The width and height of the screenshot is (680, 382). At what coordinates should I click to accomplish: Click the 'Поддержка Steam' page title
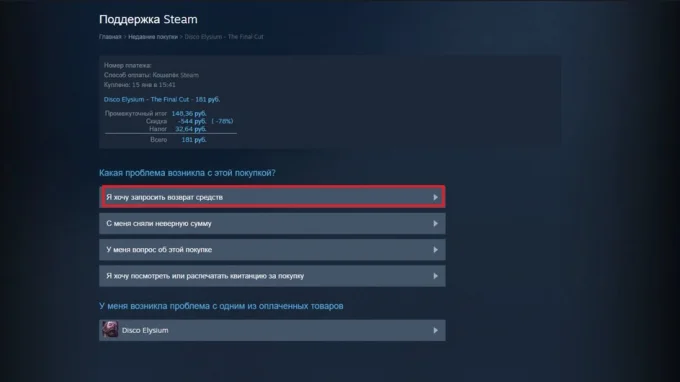coord(148,20)
